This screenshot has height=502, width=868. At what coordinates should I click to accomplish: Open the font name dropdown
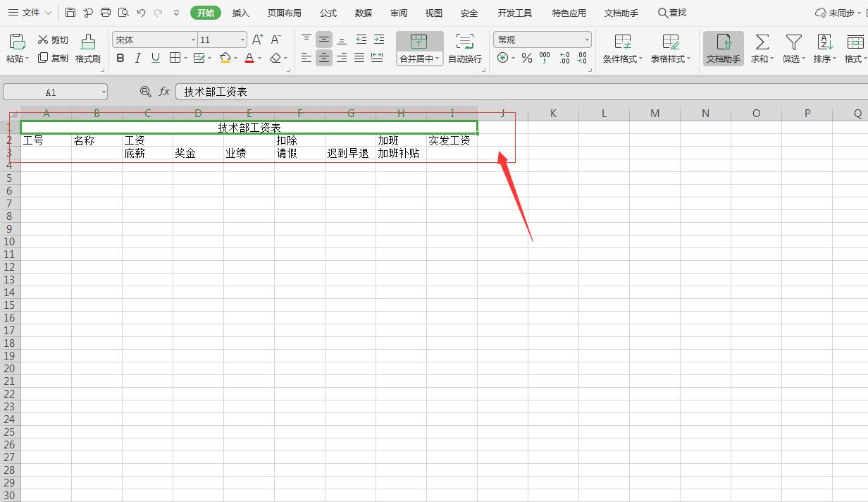(192, 39)
